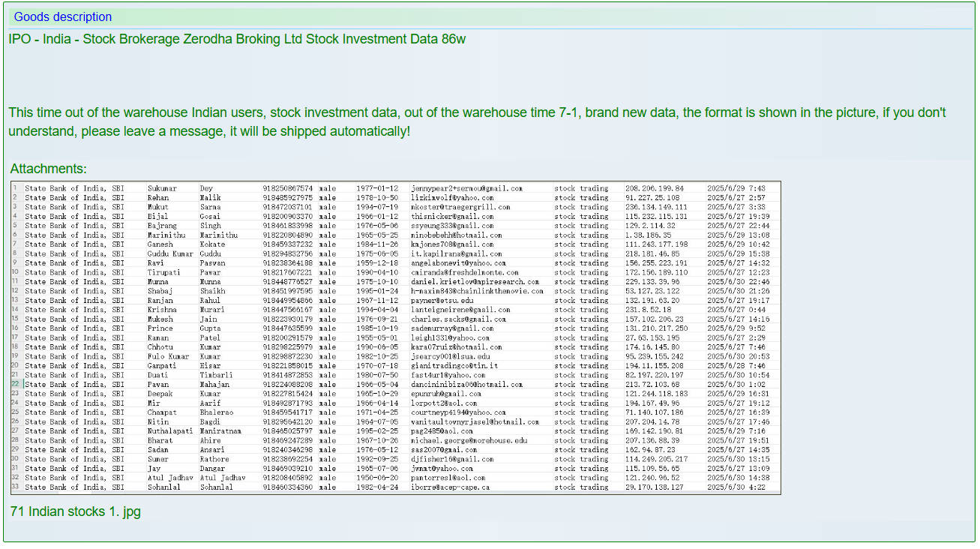Select row 32 for Atul Jadhav
Viewport: 980px width, 549px height.
225,476
